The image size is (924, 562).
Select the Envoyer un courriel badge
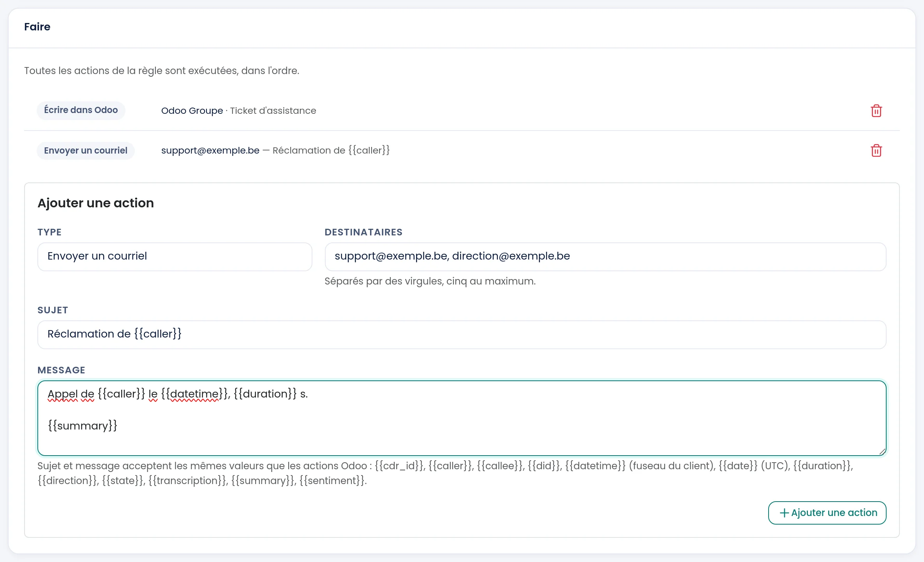[x=86, y=150]
